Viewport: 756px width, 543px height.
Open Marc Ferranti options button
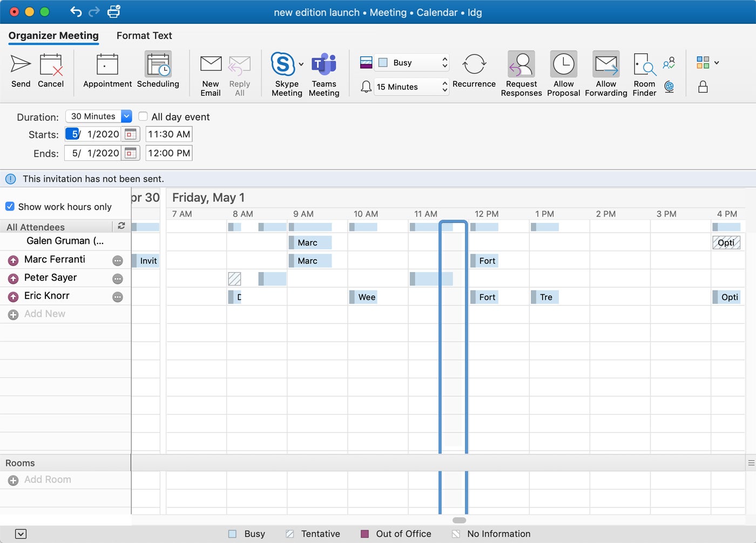tap(118, 261)
